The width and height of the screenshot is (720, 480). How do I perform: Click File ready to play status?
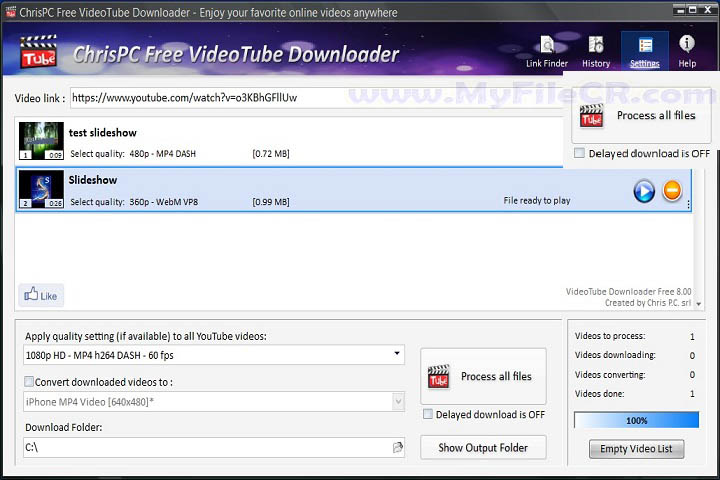[537, 200]
